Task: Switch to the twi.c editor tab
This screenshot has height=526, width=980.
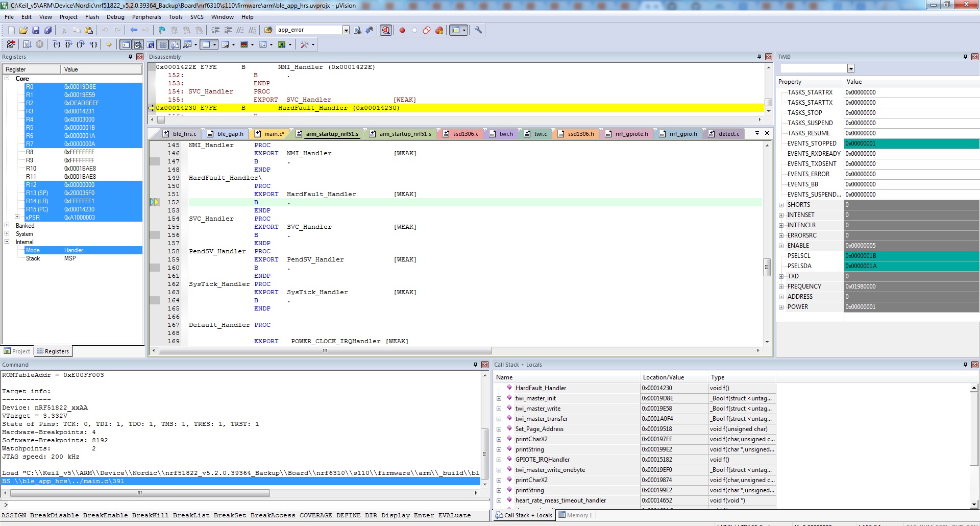Action: click(x=535, y=134)
